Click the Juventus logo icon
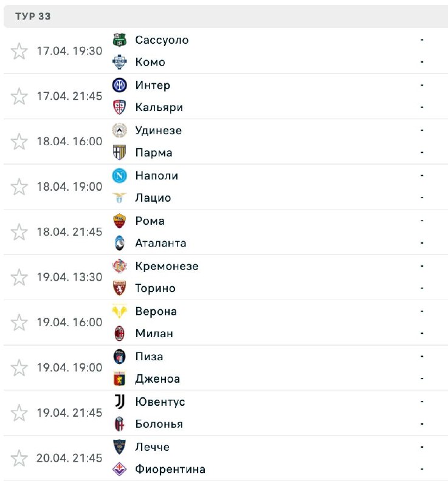Viewport: 448px width, 486px height. tap(119, 402)
